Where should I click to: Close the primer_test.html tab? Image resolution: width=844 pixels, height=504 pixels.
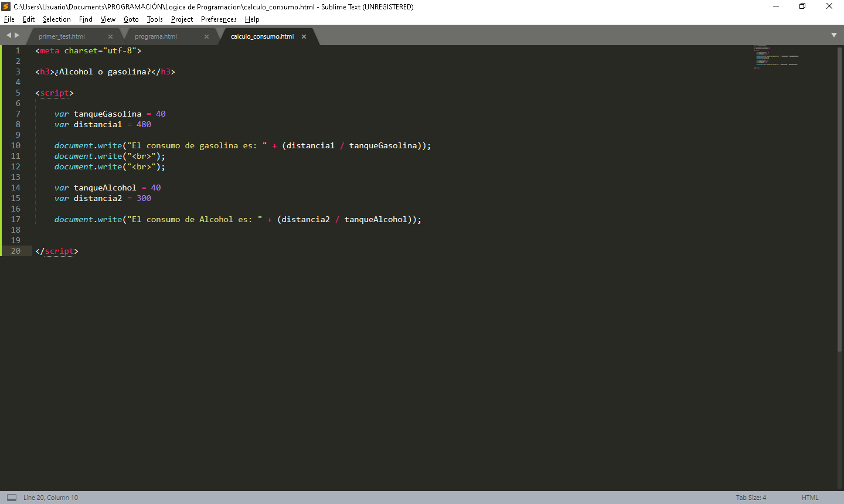[x=110, y=36]
